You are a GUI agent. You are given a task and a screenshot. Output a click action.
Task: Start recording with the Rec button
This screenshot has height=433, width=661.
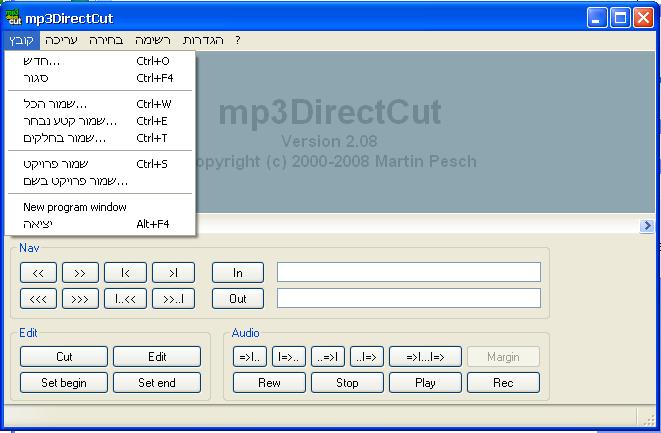coord(503,382)
